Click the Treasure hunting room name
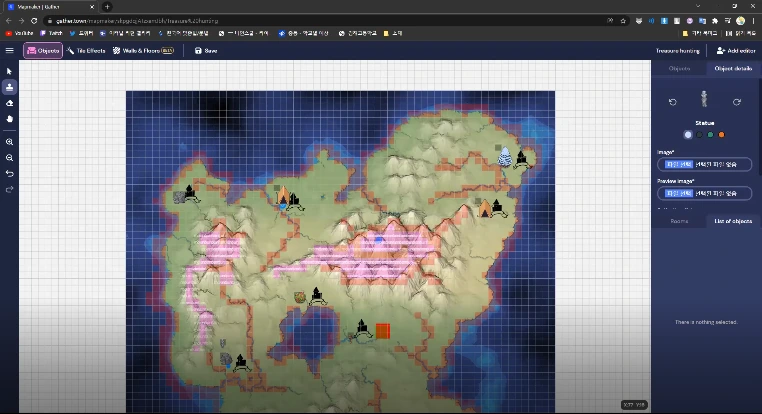 pos(677,51)
